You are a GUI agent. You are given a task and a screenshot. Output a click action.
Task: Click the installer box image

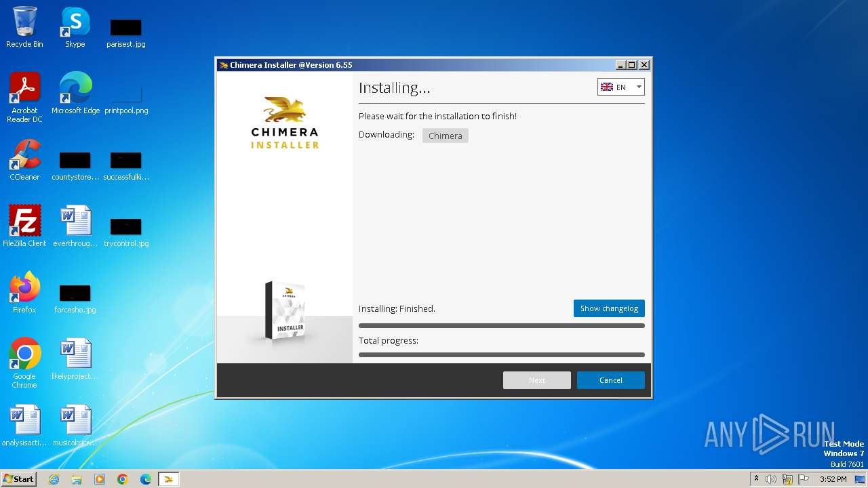click(285, 310)
